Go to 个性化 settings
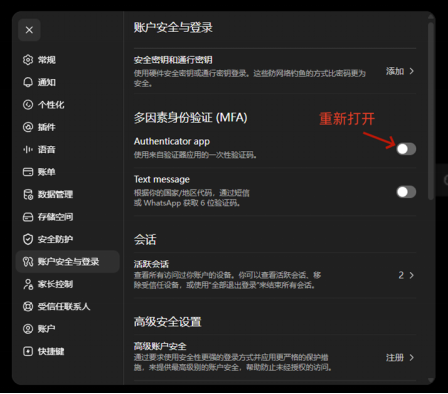The image size is (448, 394). click(68, 105)
